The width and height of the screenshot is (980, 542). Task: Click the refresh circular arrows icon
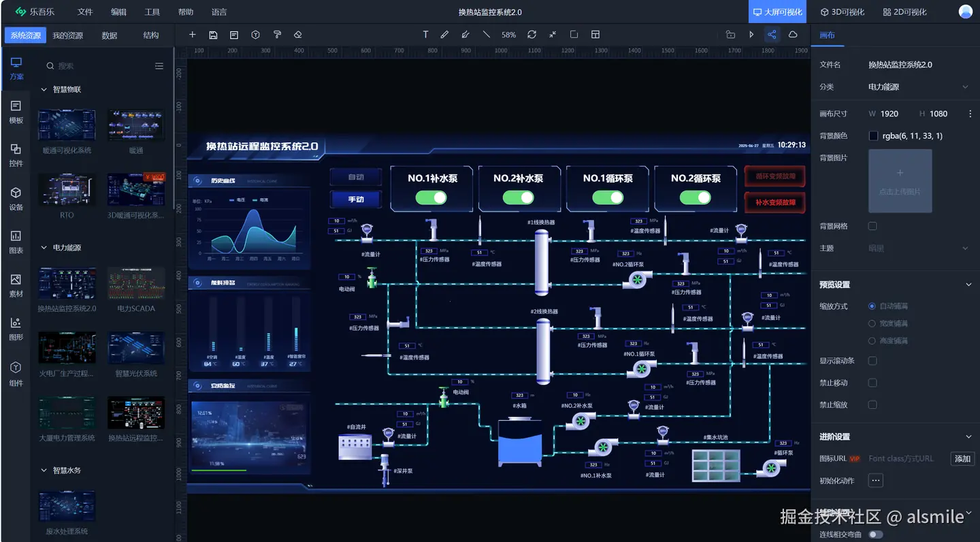coord(532,35)
